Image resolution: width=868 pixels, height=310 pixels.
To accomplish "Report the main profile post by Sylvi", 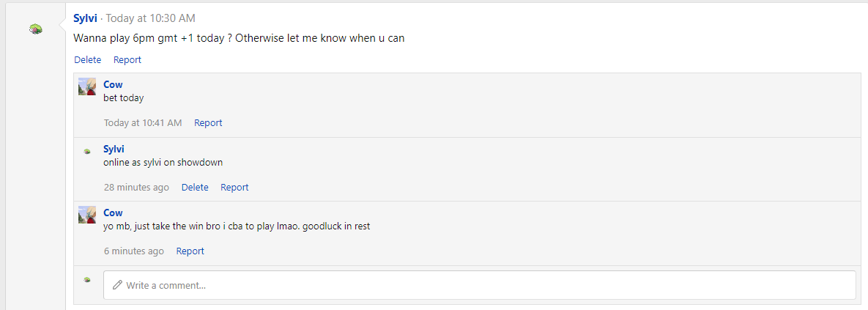I will click(127, 60).
